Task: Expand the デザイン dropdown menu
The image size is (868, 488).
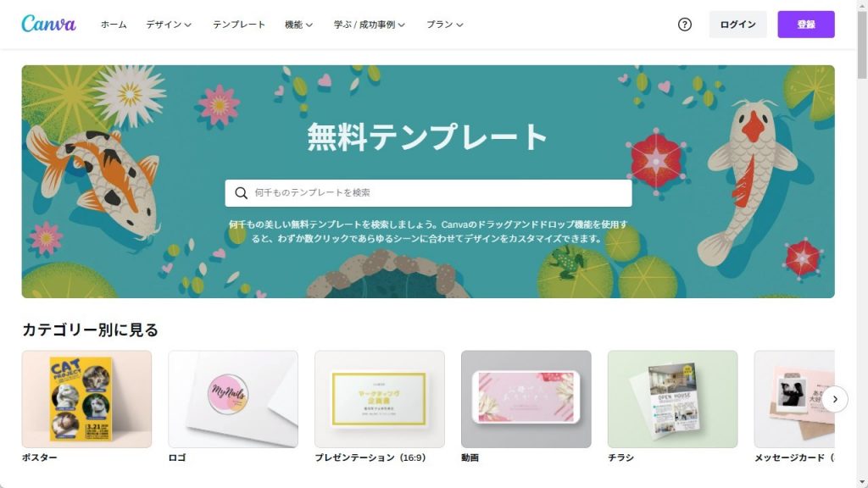Action: pyautogui.click(x=169, y=25)
